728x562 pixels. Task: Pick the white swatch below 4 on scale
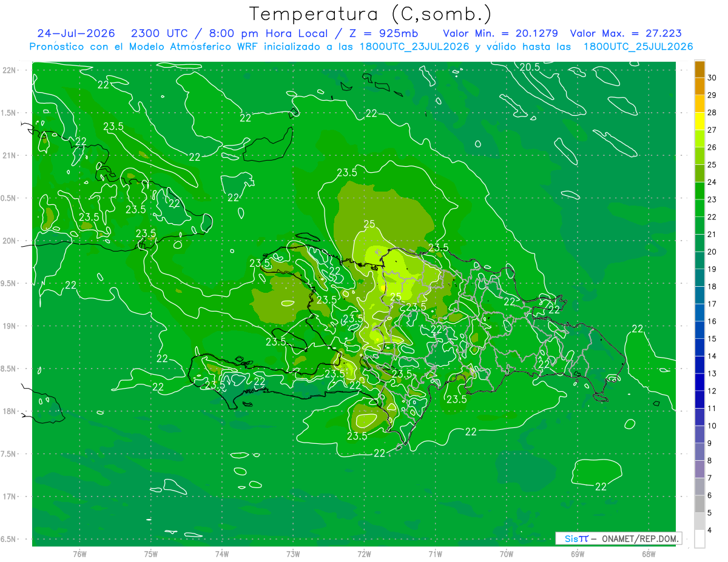(x=699, y=539)
